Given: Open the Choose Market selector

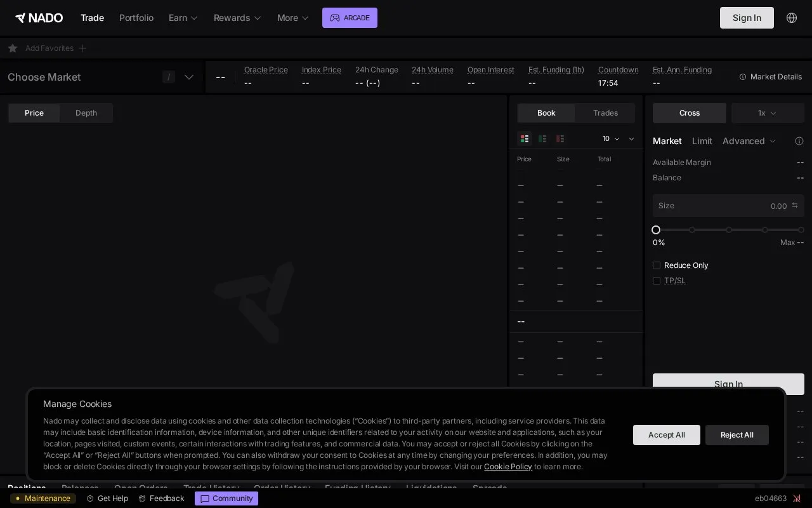Looking at the screenshot, I should [101, 77].
